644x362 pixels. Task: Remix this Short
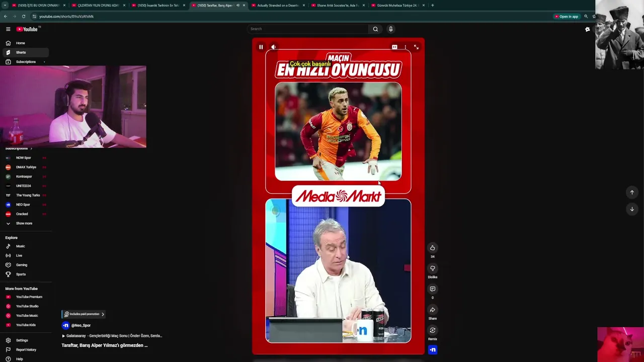pos(432,330)
